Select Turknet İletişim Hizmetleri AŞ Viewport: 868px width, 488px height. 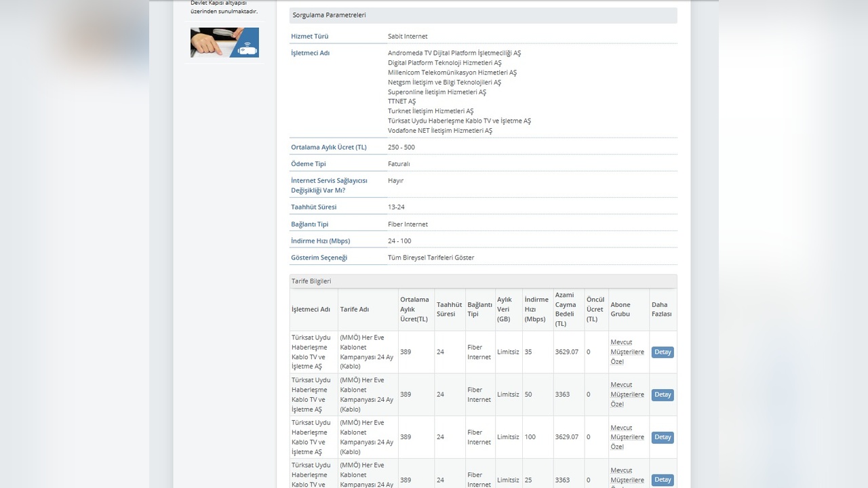pyautogui.click(x=431, y=111)
